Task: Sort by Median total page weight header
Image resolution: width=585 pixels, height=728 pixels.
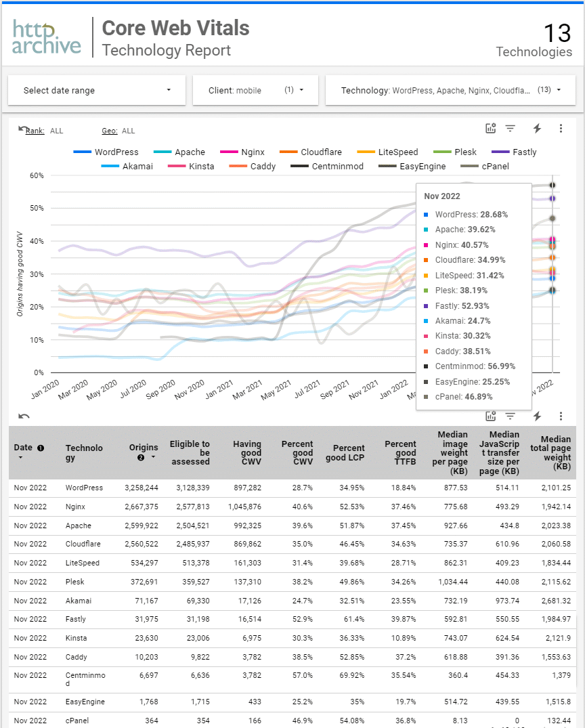Action: [550, 452]
